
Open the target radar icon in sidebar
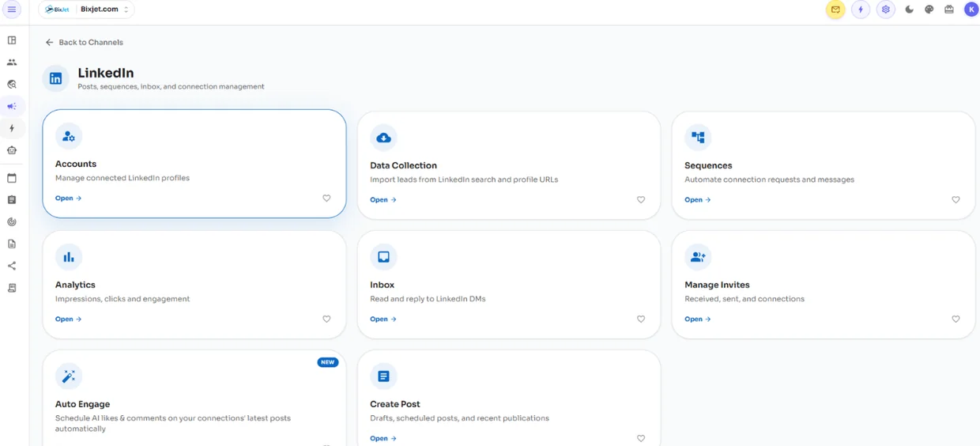coord(12,222)
